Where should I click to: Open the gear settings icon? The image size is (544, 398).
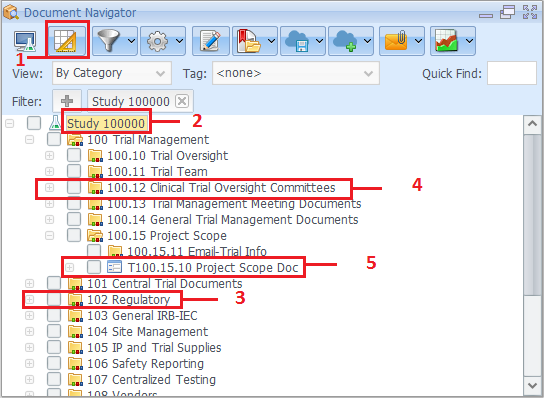(157, 41)
